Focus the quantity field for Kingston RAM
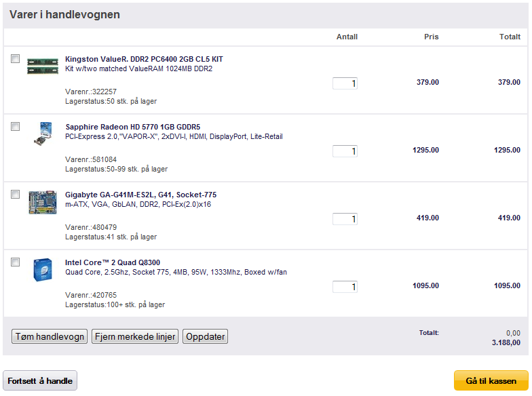532x396 pixels. click(x=345, y=83)
